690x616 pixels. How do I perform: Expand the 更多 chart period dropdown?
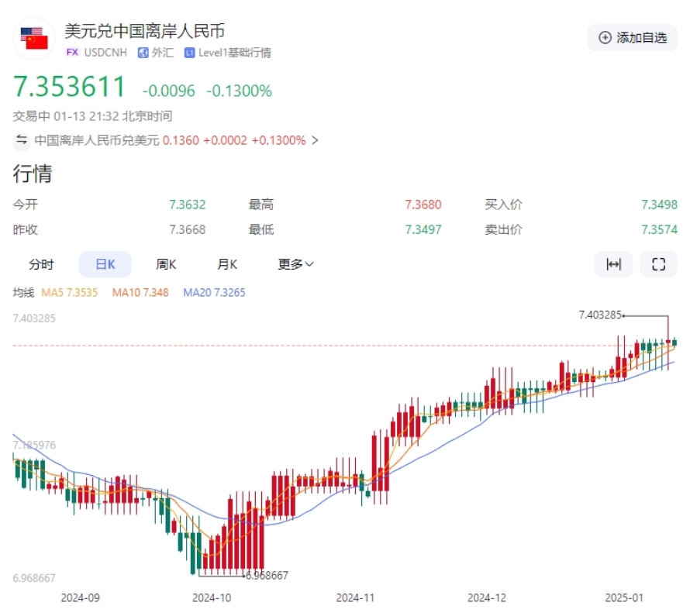coord(295,264)
